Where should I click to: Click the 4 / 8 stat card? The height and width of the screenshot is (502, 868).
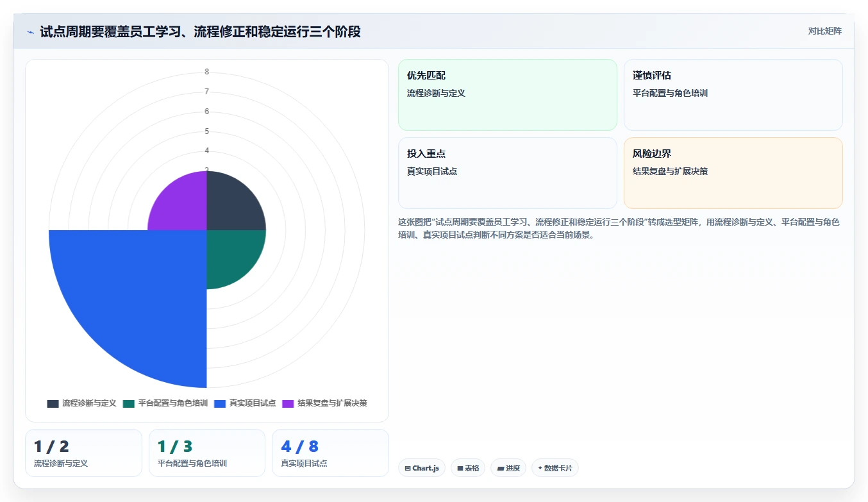point(331,453)
